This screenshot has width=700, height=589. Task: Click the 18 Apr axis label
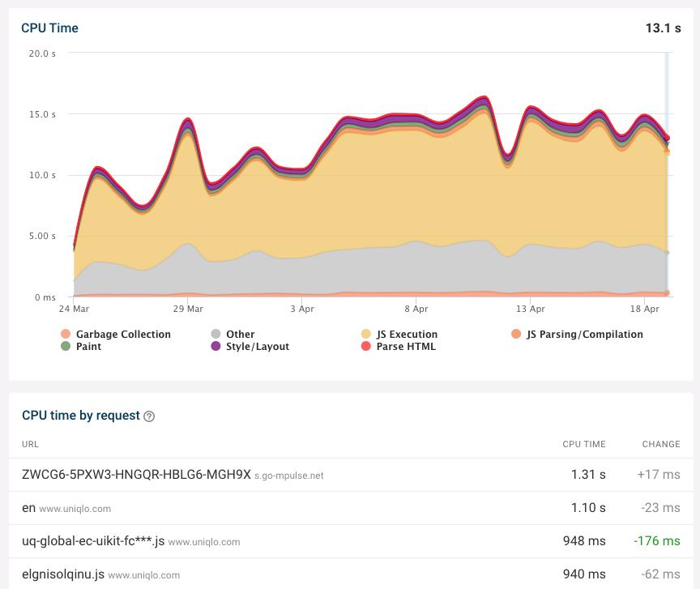[645, 309]
